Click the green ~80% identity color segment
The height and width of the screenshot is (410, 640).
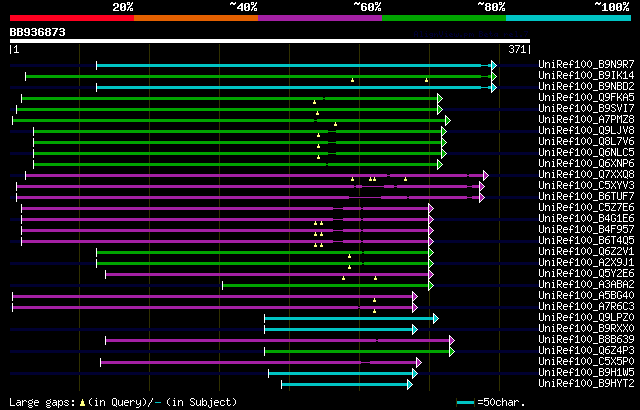(x=444, y=18)
